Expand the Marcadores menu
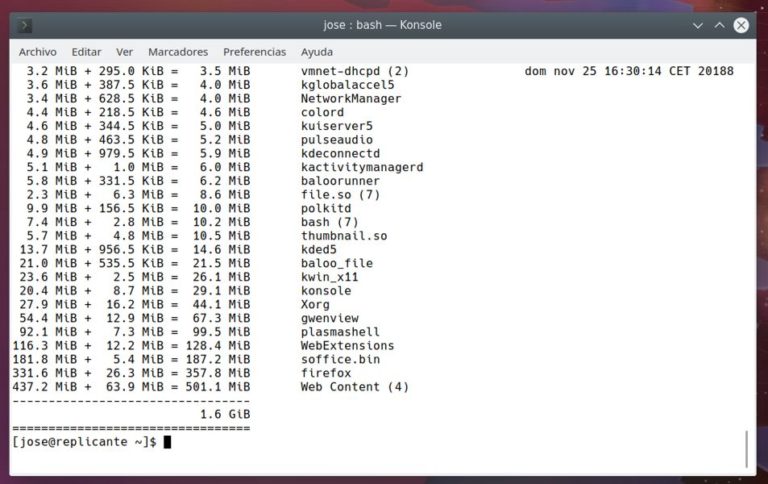Screen dimensions: 768x484 coord(178,52)
